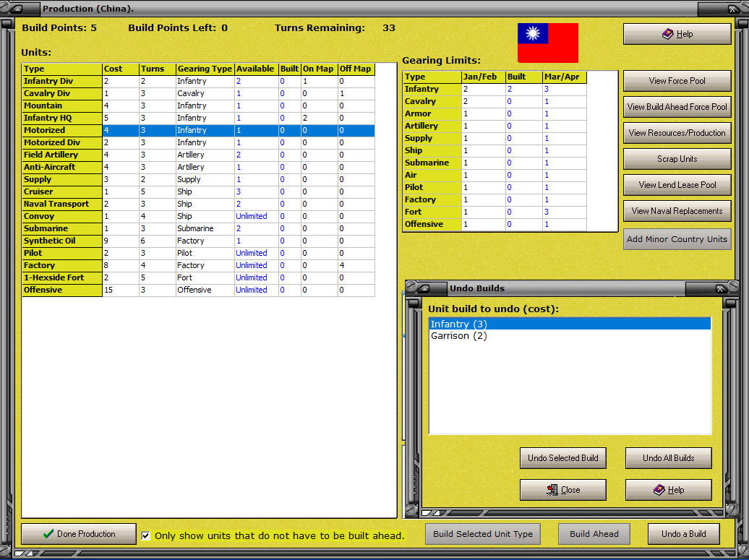This screenshot has width=749, height=560.
Task: Select Garrison (2) in undo list
Action: [570, 336]
